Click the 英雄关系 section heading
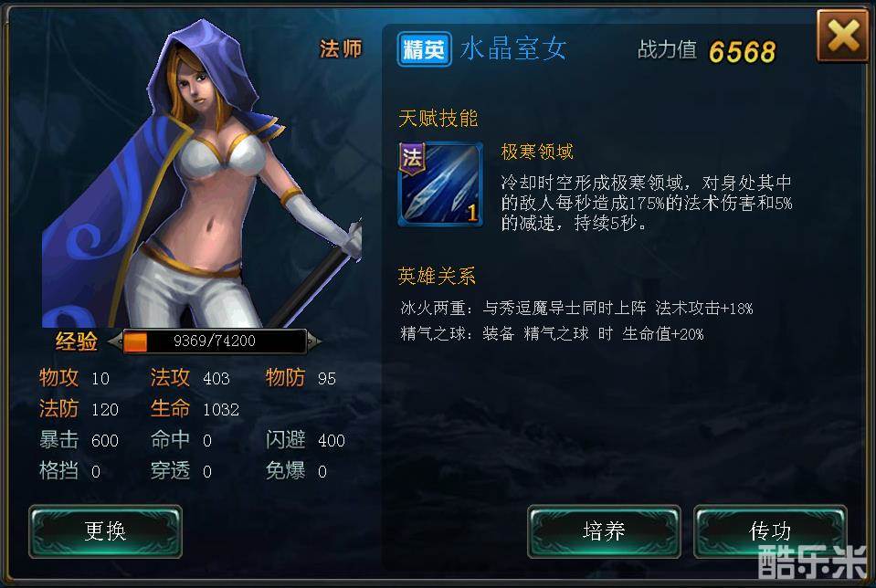Screen dimensions: 876x588 [x=437, y=276]
